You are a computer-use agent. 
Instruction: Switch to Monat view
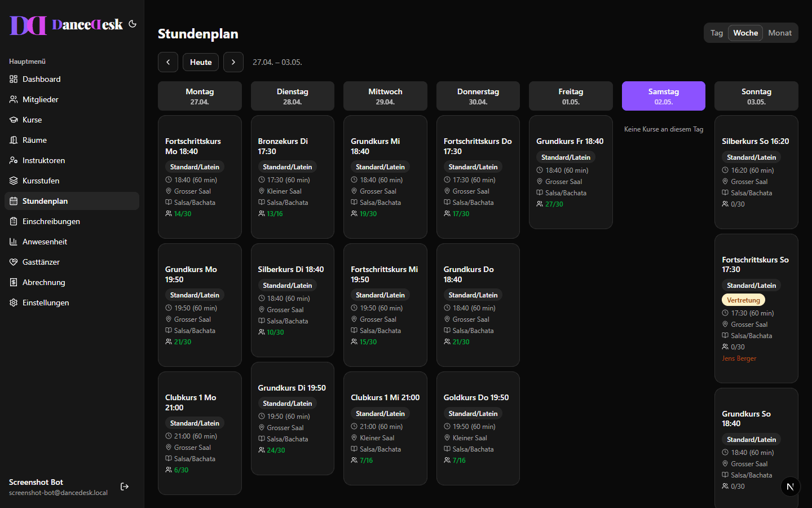780,33
